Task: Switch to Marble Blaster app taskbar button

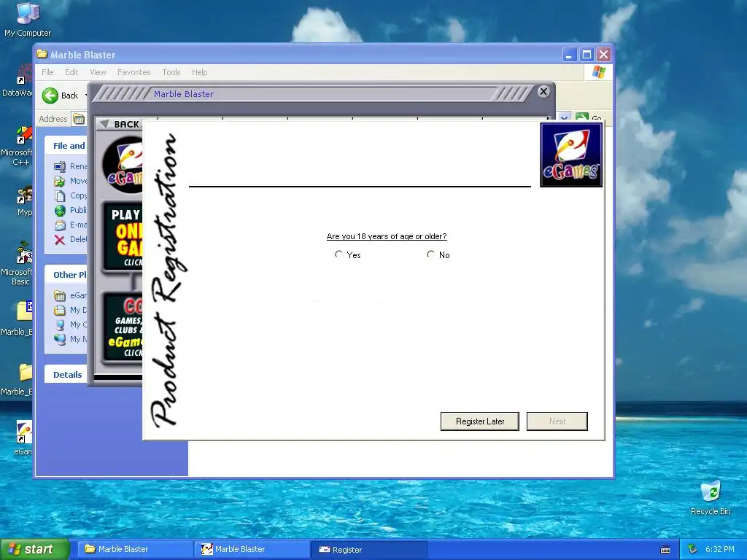Action: 252,549
